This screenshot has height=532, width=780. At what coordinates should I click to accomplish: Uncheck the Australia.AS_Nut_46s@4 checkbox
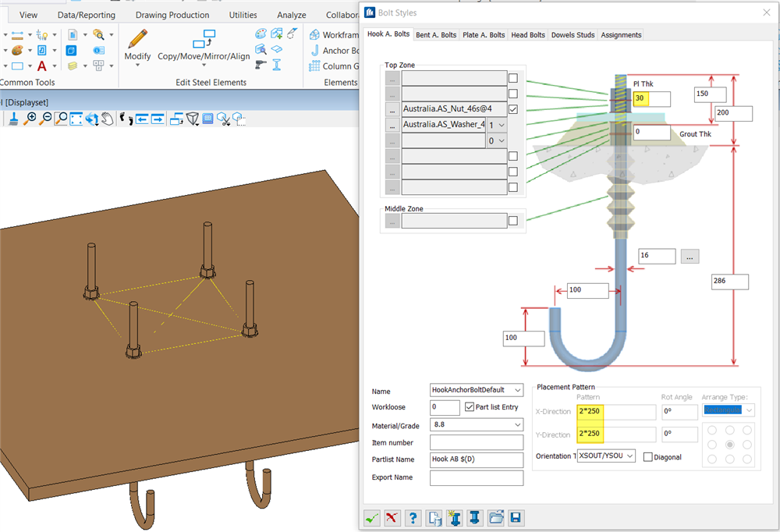point(512,109)
